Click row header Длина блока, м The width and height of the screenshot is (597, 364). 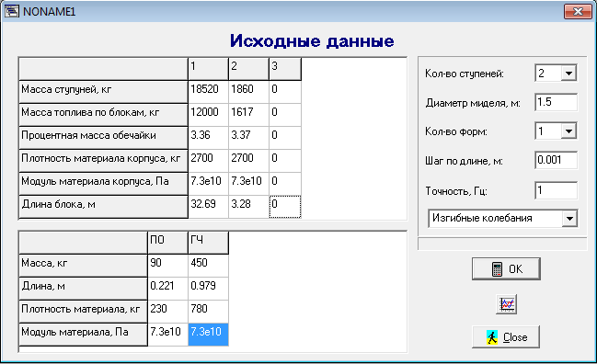(103, 207)
